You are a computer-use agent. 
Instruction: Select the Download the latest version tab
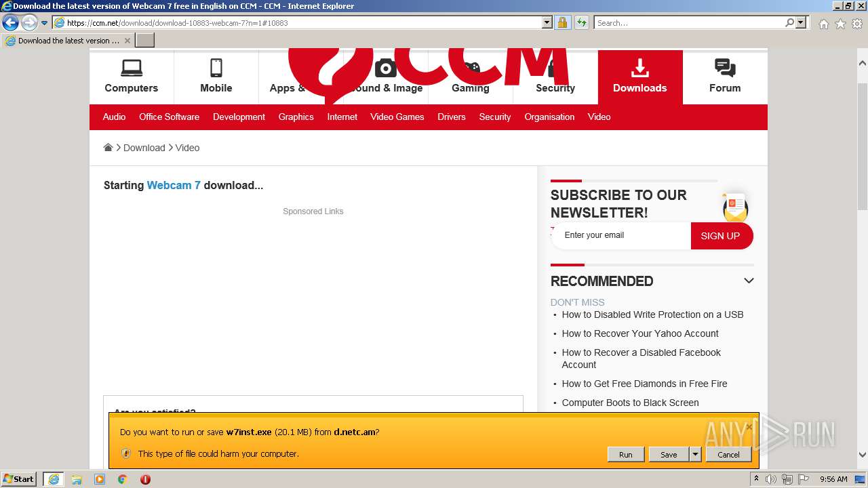coord(68,41)
